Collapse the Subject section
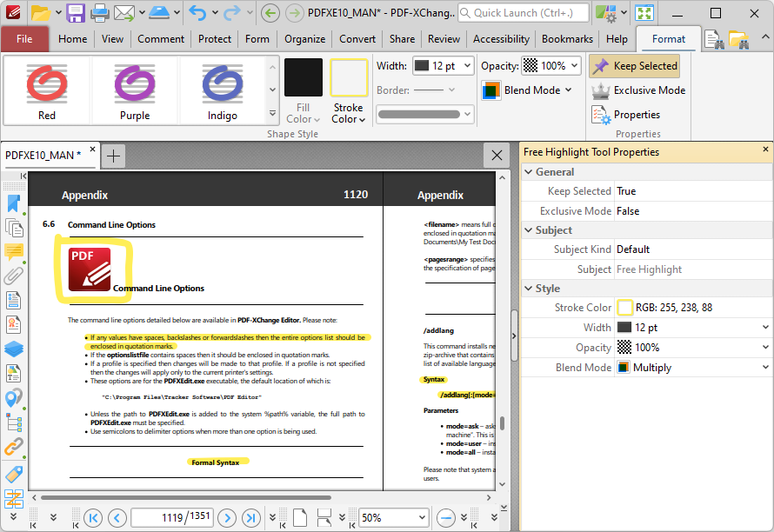Image resolution: width=774 pixels, height=532 pixels. coord(529,230)
